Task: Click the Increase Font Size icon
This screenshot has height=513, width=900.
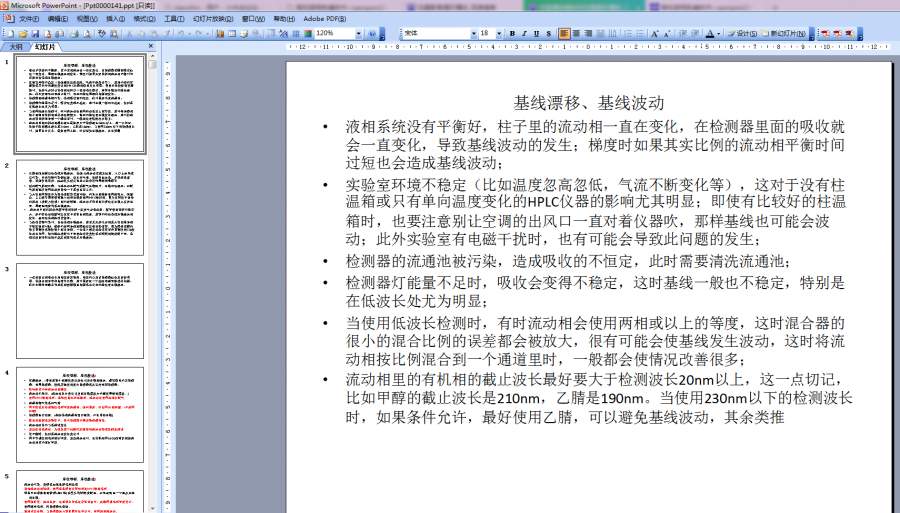Action: [654, 34]
